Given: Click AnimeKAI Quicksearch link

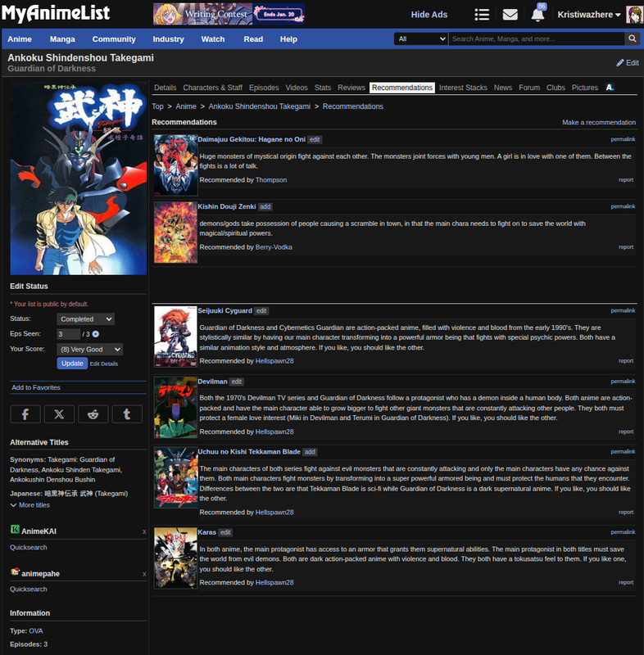Looking at the screenshot, I should click(29, 547).
